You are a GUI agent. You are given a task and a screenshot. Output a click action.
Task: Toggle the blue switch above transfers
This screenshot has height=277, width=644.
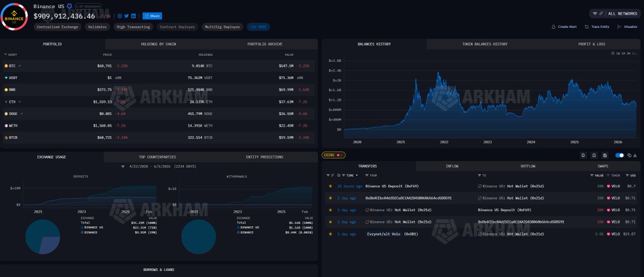coord(620,156)
